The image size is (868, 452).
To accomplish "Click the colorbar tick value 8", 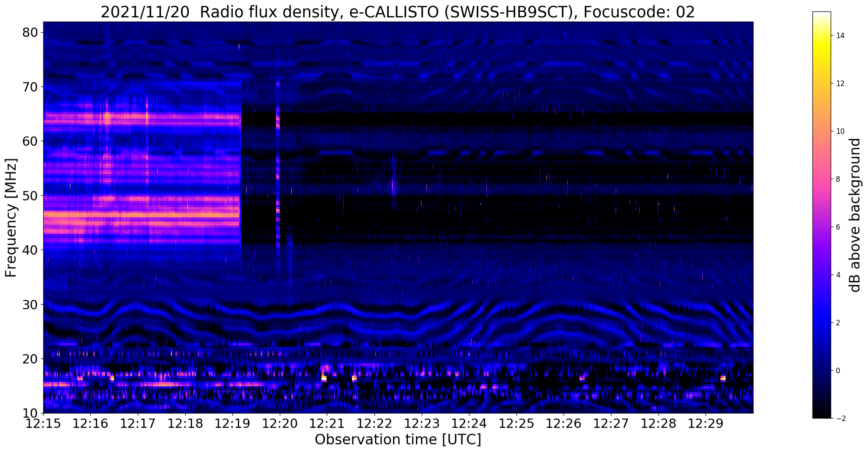I will (x=838, y=179).
